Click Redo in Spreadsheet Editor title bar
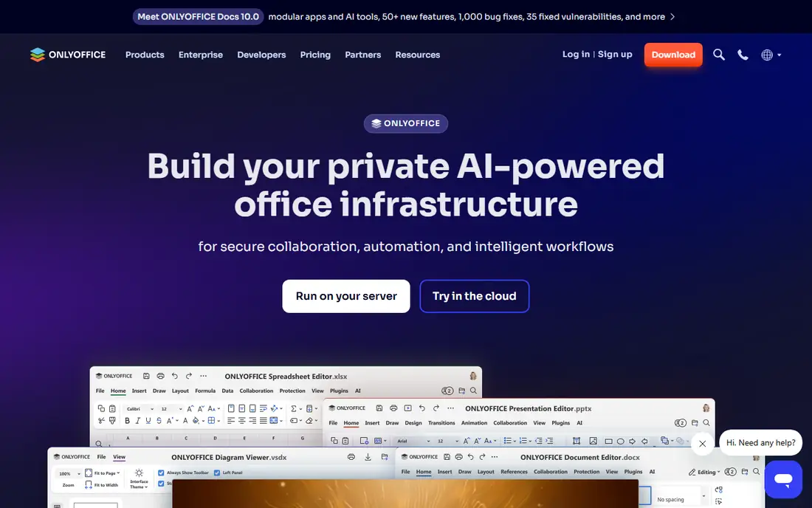The height and width of the screenshot is (508, 812). (188, 376)
